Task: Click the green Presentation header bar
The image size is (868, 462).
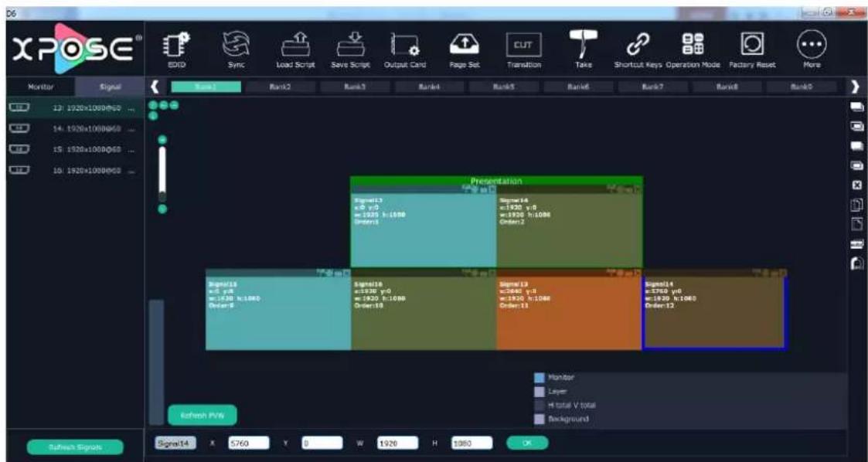Action: [x=496, y=181]
